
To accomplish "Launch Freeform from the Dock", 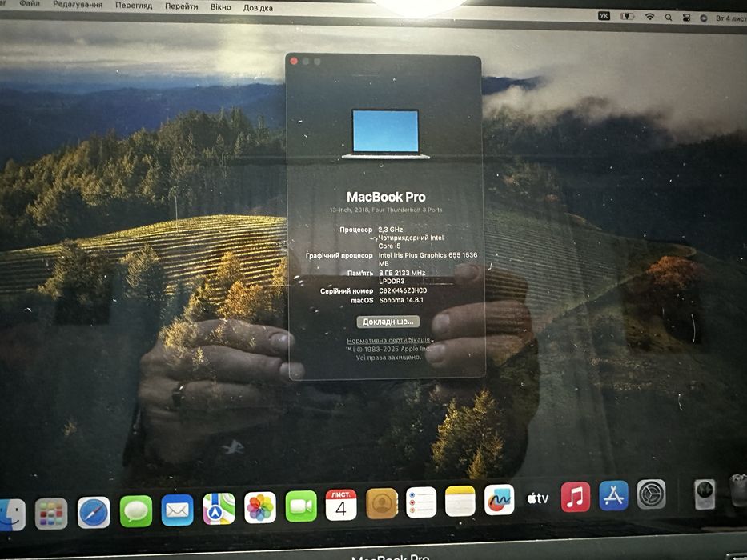I will pos(500,499).
